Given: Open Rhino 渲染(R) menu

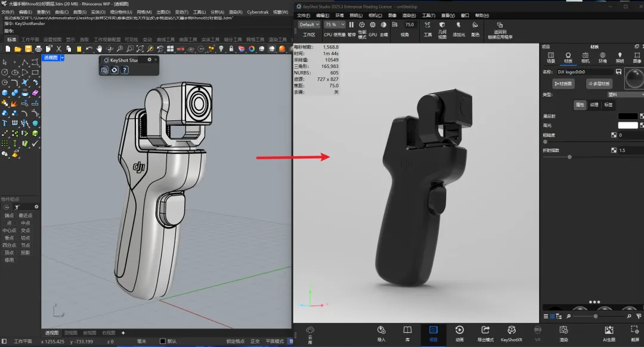Looking at the screenshot, I should [x=236, y=12].
